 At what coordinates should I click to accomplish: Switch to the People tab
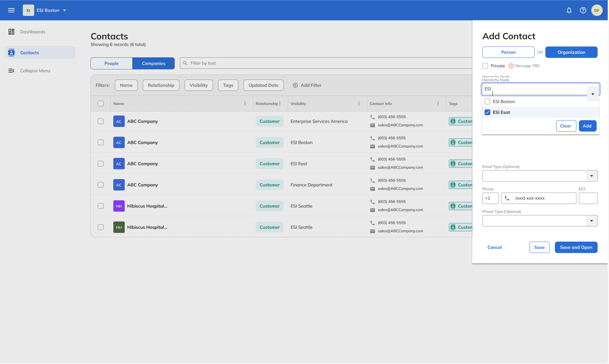111,63
